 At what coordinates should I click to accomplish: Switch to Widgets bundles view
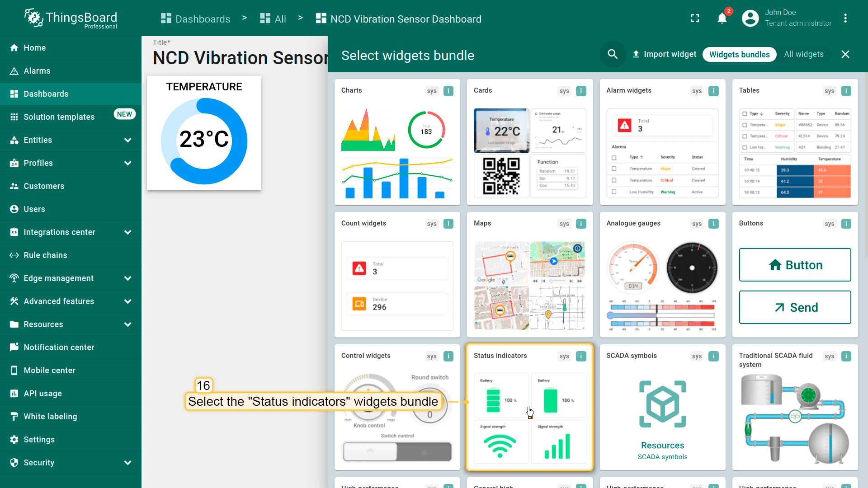739,54
